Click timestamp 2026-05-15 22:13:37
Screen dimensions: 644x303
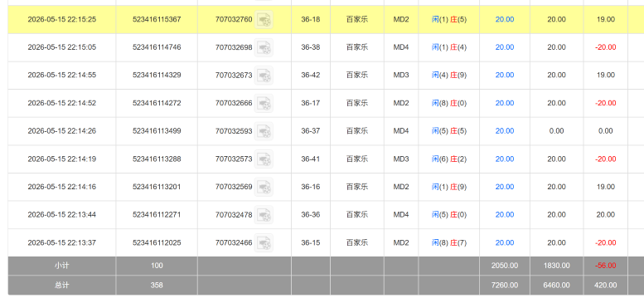62,242
